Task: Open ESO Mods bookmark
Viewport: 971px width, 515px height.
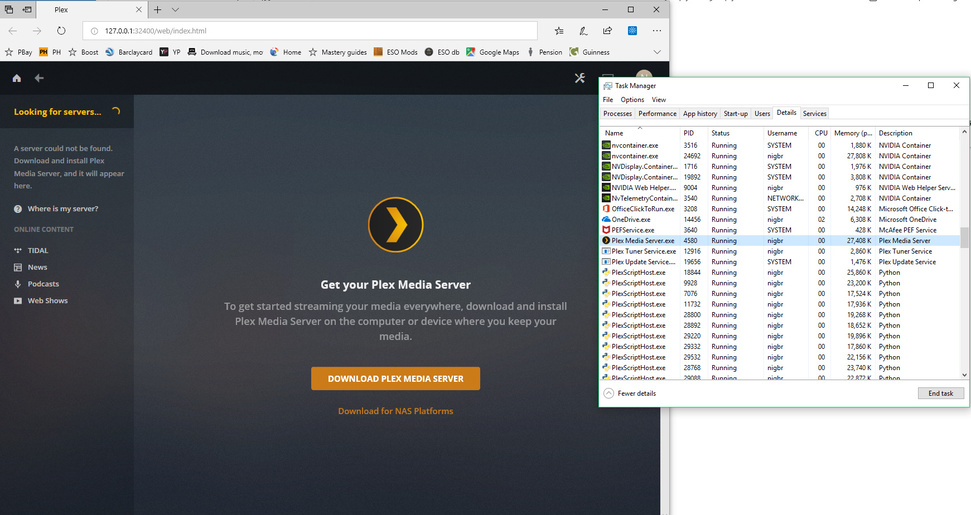Action: 395,52
